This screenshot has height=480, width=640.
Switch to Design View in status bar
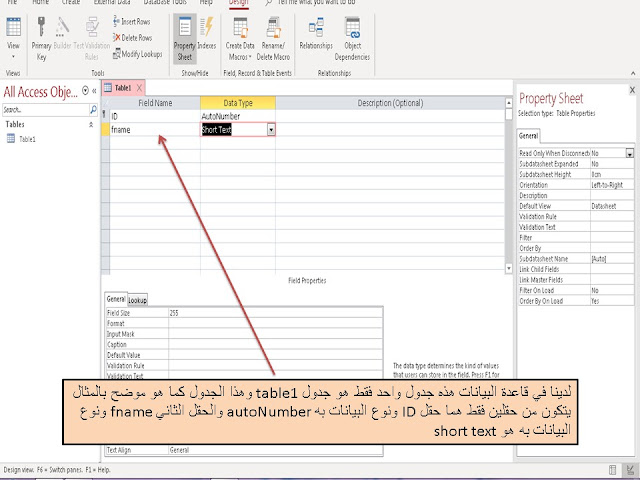point(630,470)
